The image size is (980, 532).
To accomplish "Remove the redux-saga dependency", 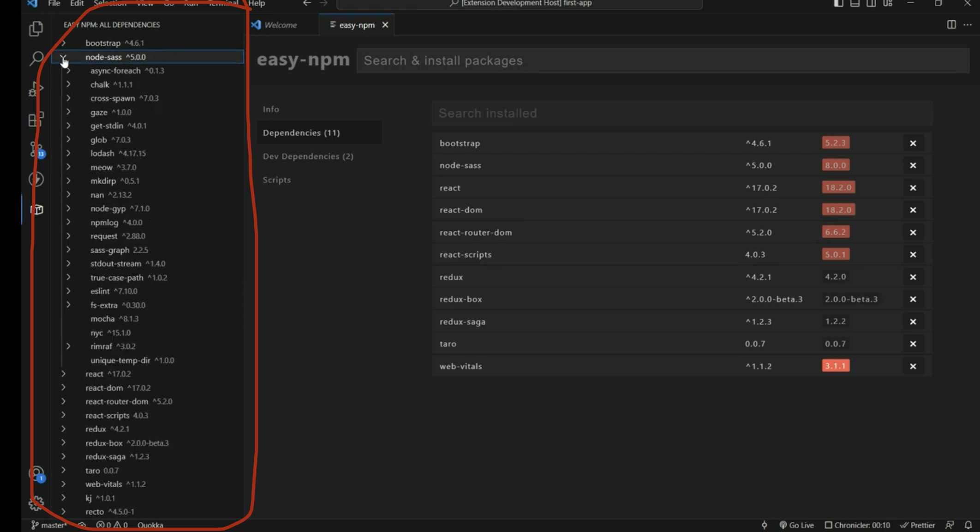I will pyautogui.click(x=913, y=322).
